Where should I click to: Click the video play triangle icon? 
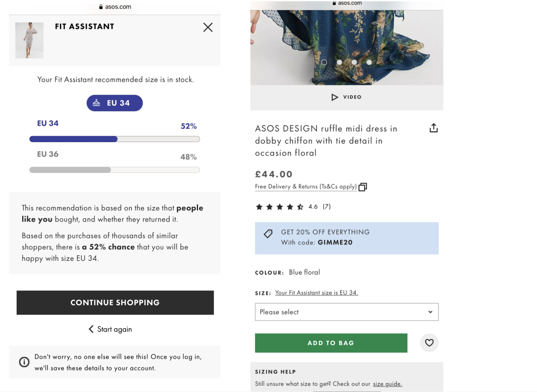[x=334, y=97]
